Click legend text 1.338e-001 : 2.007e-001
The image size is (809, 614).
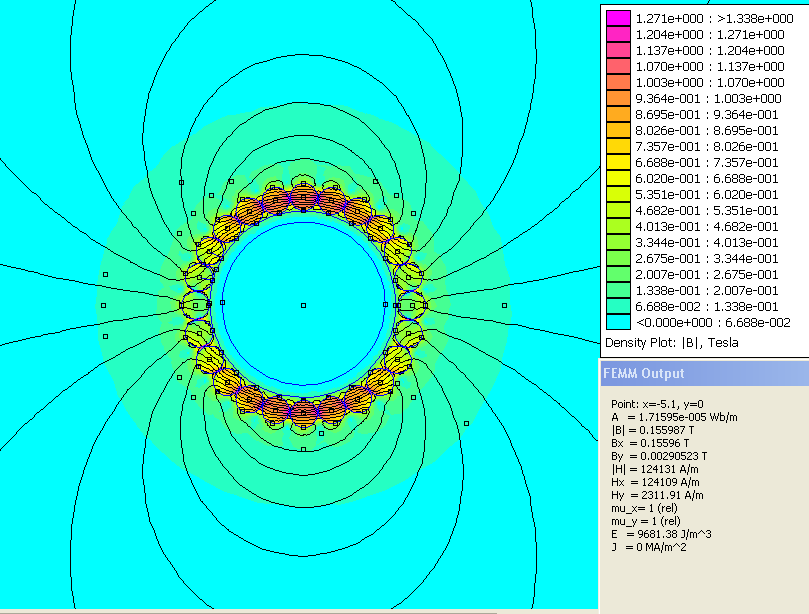(x=707, y=290)
